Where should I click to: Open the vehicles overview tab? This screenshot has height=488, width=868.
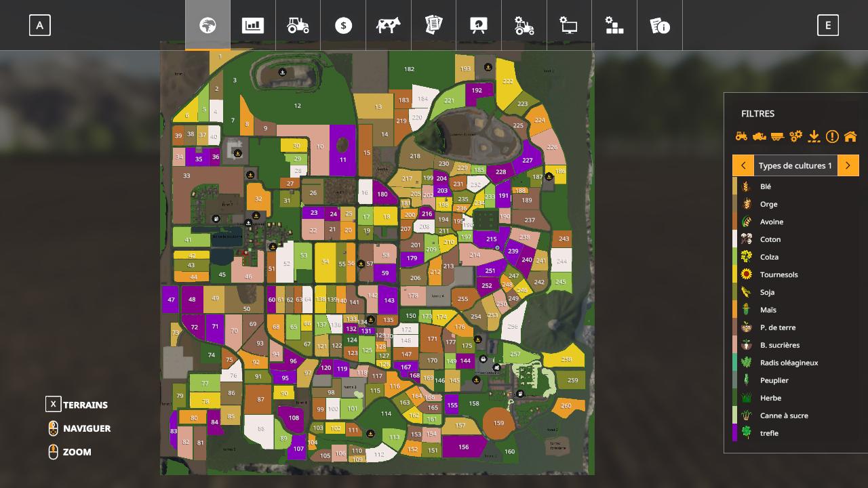pos(298,25)
